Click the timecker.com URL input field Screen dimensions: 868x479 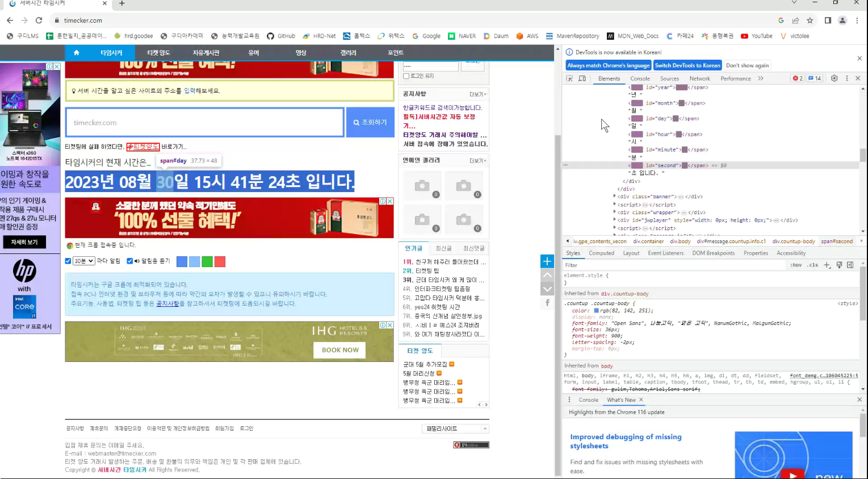tap(205, 122)
